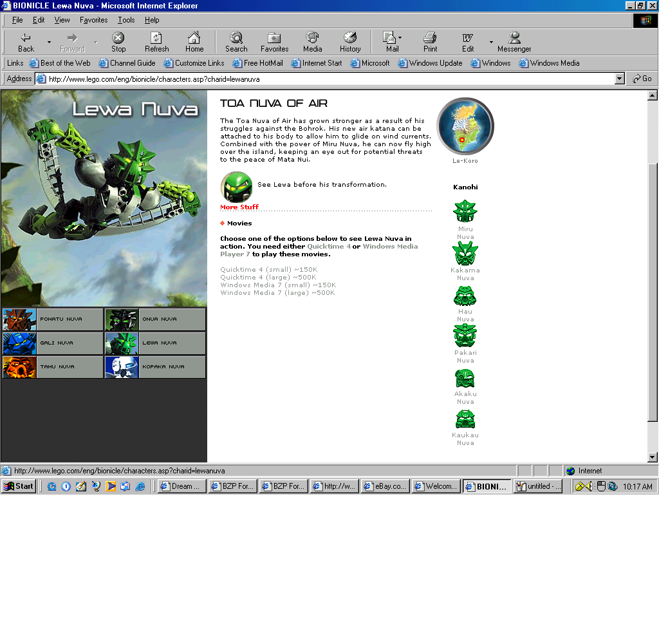Open Best of the Web link
The width and height of the screenshot is (659, 644).
60,63
